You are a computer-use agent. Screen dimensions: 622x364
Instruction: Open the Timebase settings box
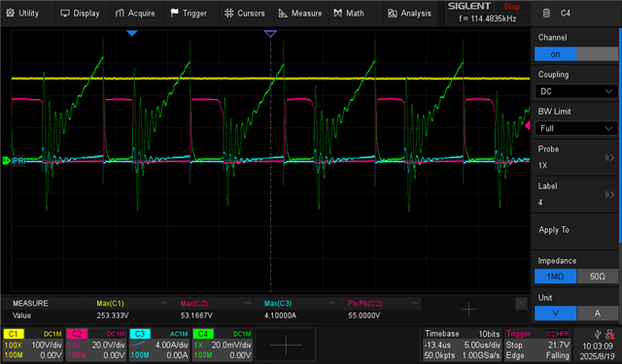[x=462, y=345]
